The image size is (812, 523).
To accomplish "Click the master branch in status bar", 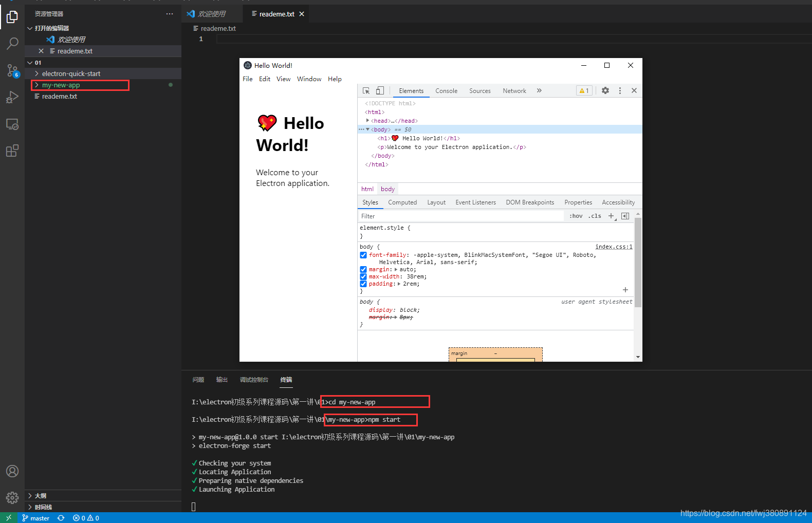I will (35, 518).
